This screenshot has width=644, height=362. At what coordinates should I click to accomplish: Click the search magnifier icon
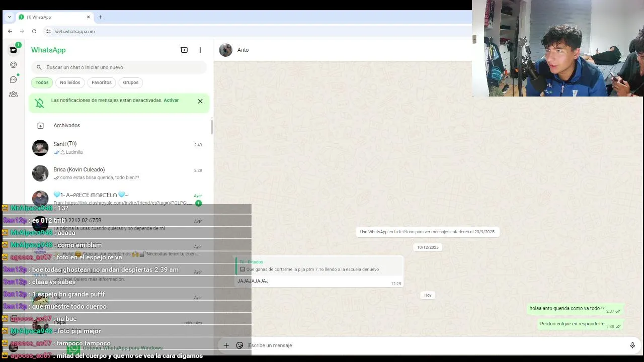(x=39, y=67)
